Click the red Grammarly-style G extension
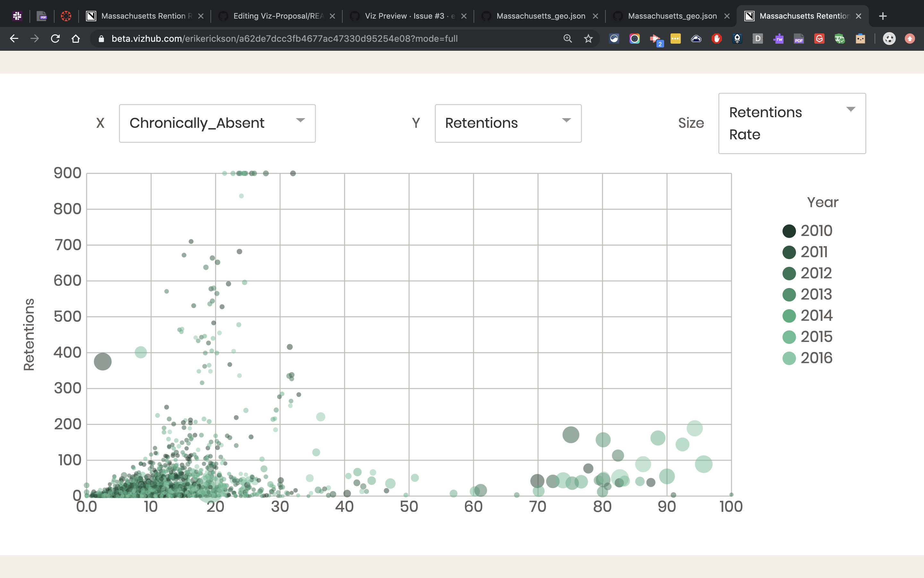Image resolution: width=924 pixels, height=578 pixels. [819, 39]
